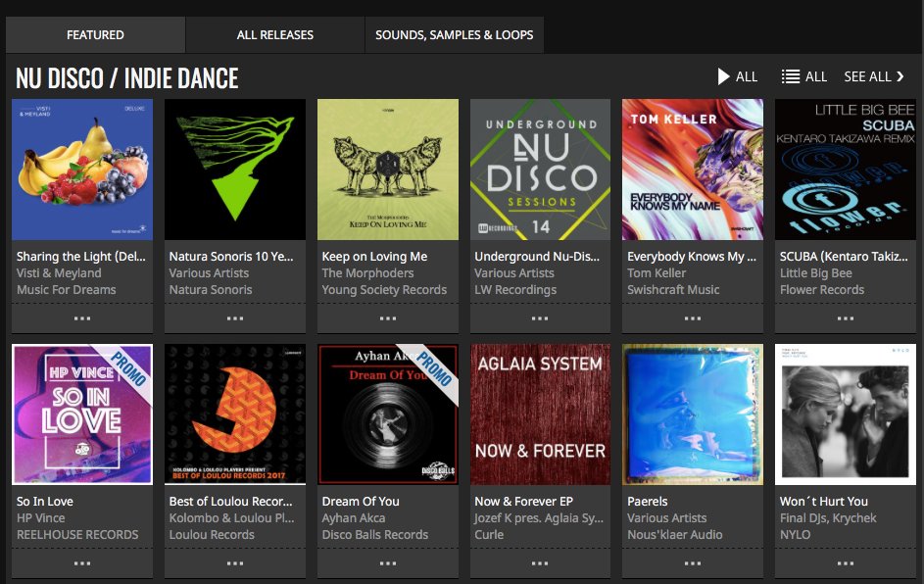Open the NYLO label page

(x=795, y=534)
